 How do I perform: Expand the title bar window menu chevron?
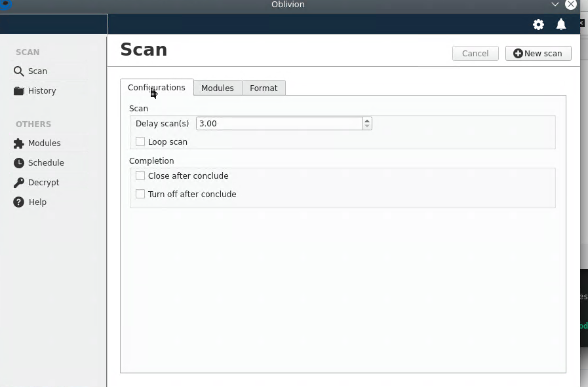[555, 5]
